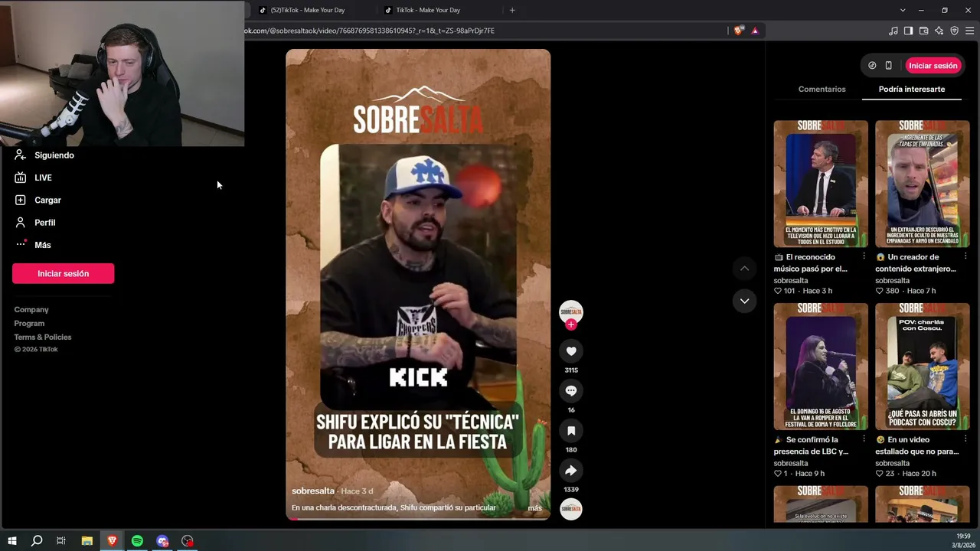Open Perfil in the sidebar
The image size is (980, 551).
click(45, 223)
